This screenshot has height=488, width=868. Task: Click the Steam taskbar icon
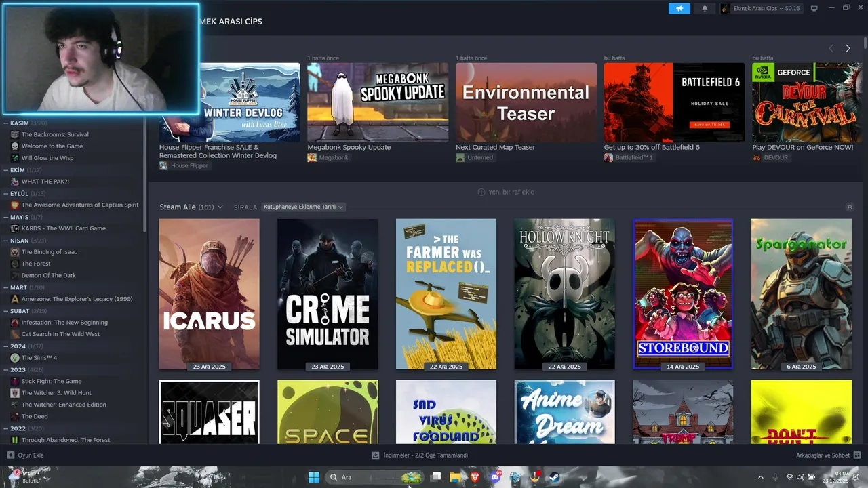[555, 477]
